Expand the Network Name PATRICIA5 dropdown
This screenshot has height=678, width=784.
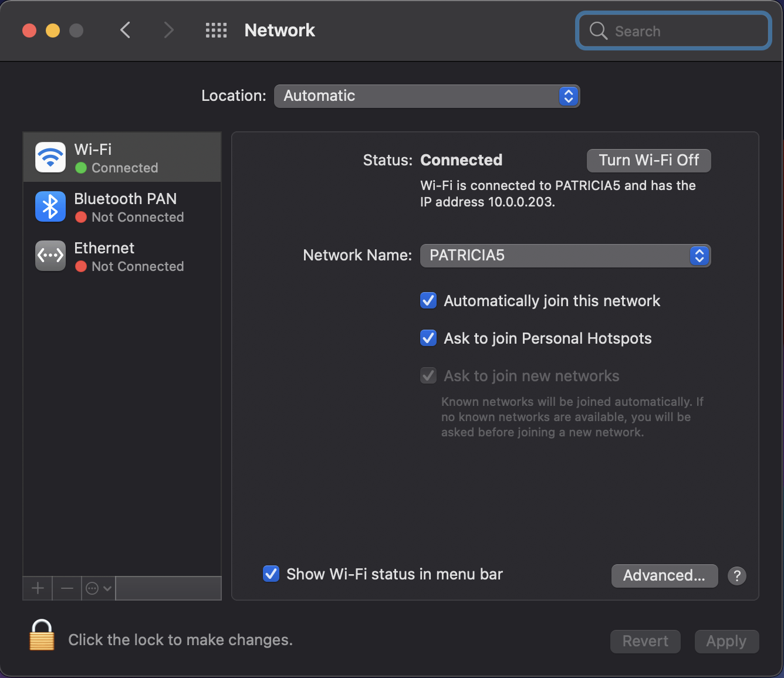coord(565,256)
